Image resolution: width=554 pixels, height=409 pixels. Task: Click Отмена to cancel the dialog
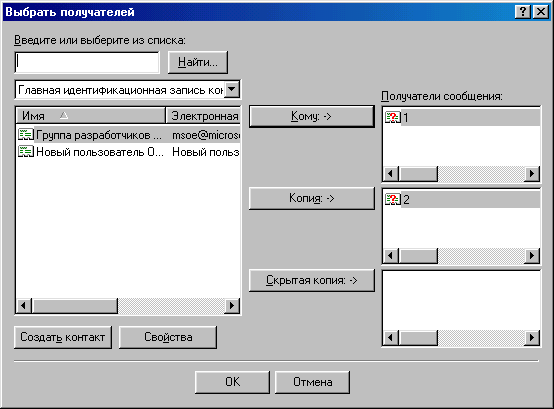tap(312, 382)
